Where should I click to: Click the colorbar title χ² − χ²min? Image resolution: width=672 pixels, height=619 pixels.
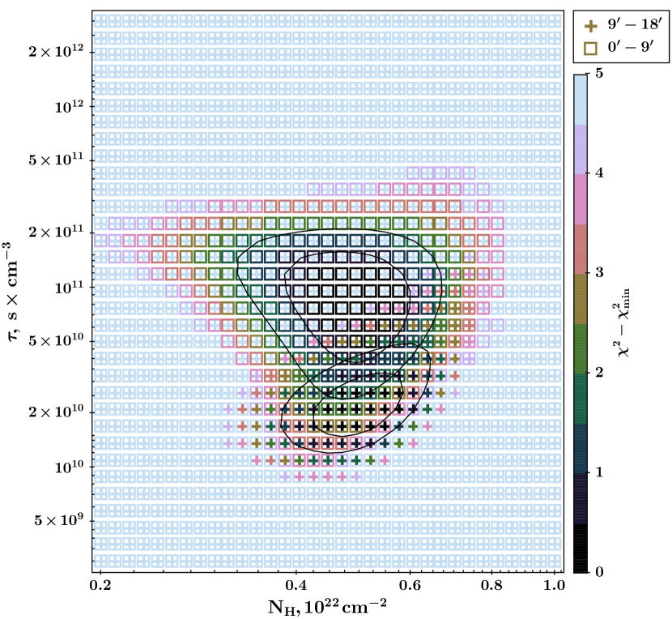click(622, 322)
